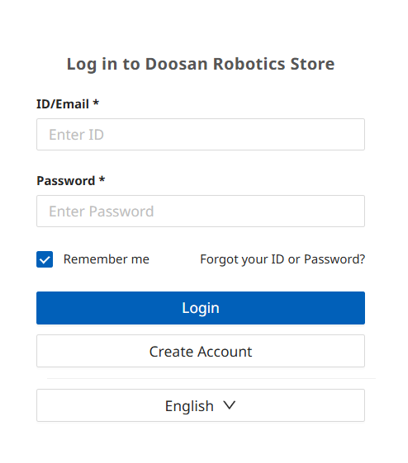The width and height of the screenshot is (408, 463).
Task: Open the Forgot your ID or Password link
Action: pos(282,259)
